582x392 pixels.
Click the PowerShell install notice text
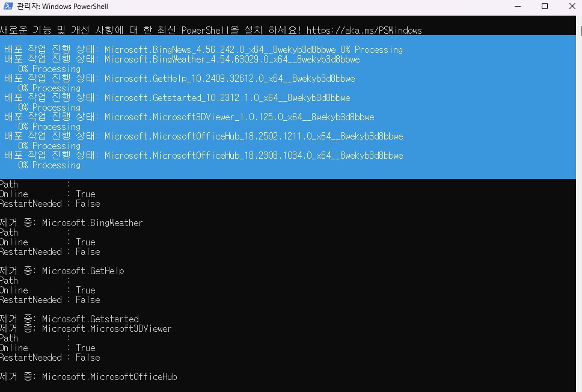150,30
